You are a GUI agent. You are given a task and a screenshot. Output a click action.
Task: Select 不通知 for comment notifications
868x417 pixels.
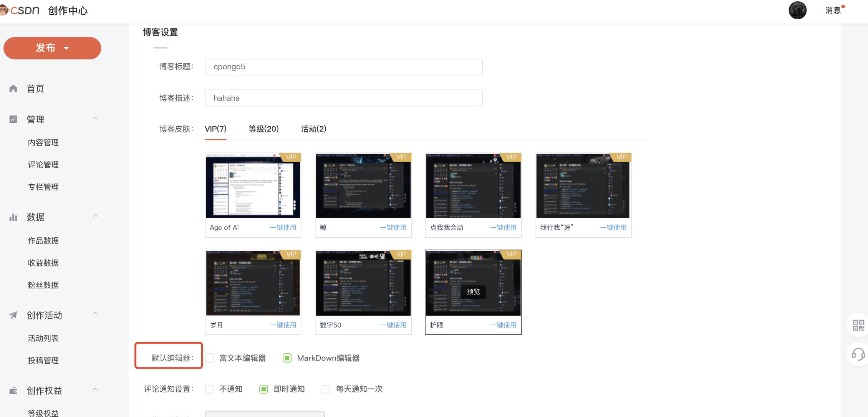coord(209,389)
